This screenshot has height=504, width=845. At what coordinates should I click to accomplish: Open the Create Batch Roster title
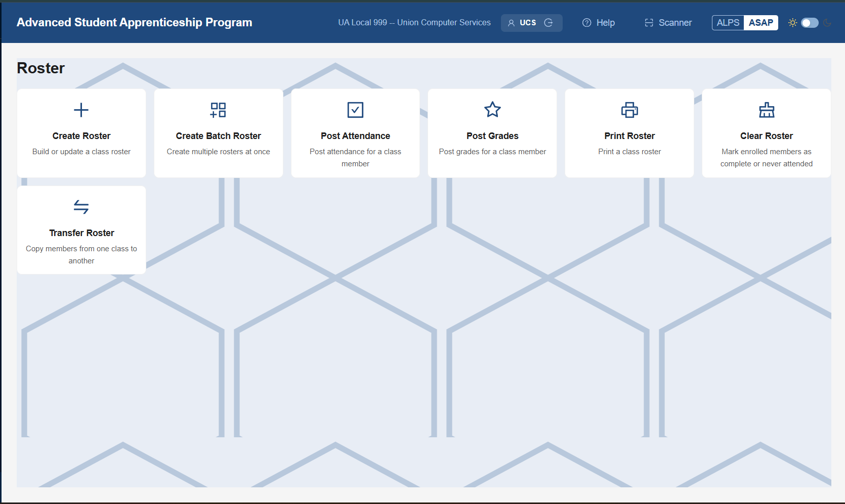tap(219, 136)
